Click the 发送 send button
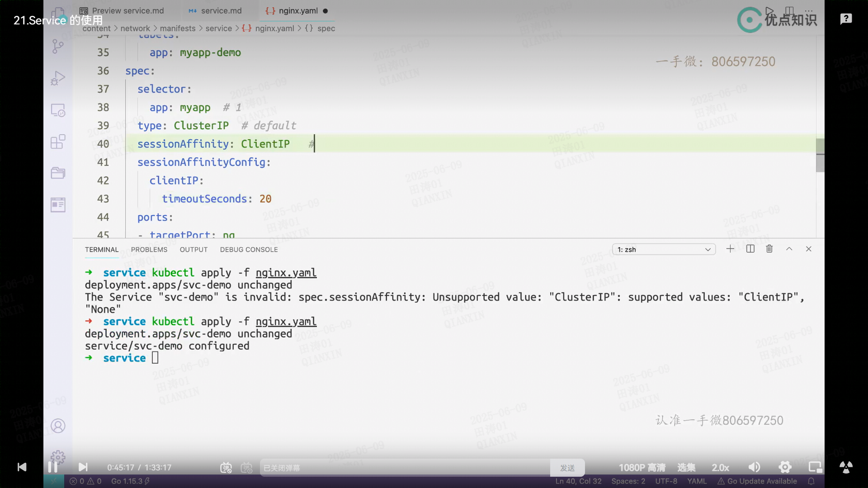868x488 pixels. point(567,468)
